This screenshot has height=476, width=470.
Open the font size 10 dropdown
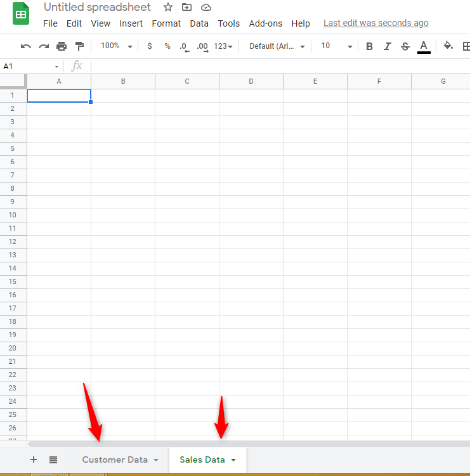coord(336,46)
